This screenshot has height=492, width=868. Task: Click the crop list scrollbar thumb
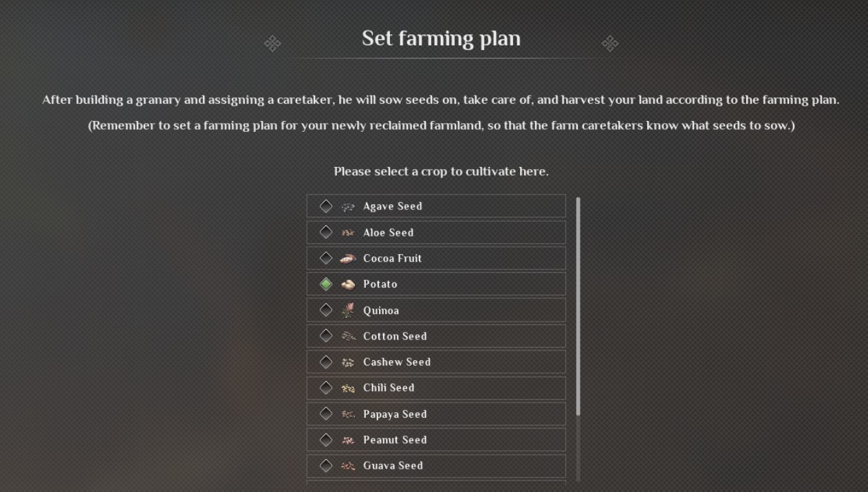pos(578,306)
